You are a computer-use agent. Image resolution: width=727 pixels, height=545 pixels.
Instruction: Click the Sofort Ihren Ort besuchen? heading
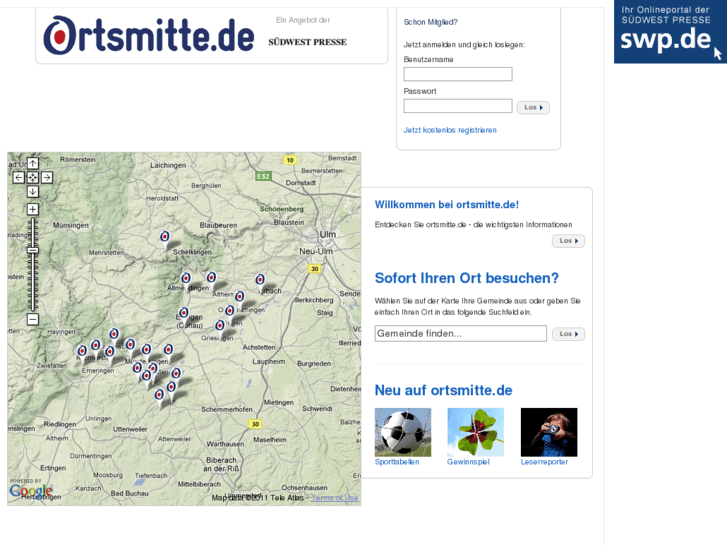(466, 278)
